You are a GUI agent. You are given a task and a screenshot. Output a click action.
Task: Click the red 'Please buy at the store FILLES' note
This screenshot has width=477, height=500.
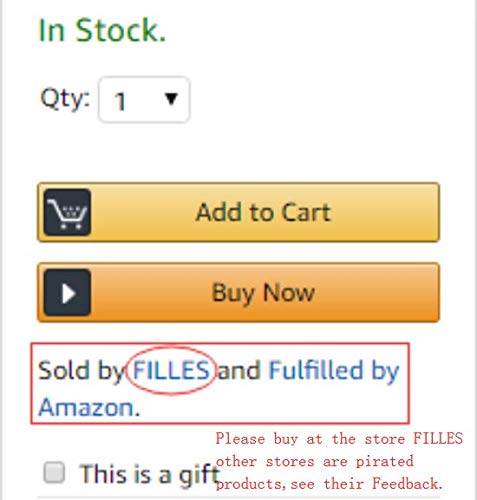tap(339, 439)
